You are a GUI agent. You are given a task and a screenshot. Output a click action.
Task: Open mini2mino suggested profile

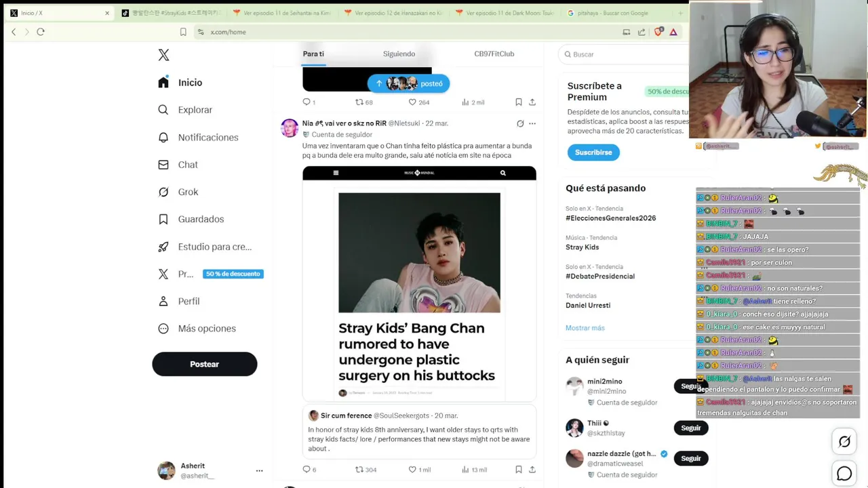(605, 382)
